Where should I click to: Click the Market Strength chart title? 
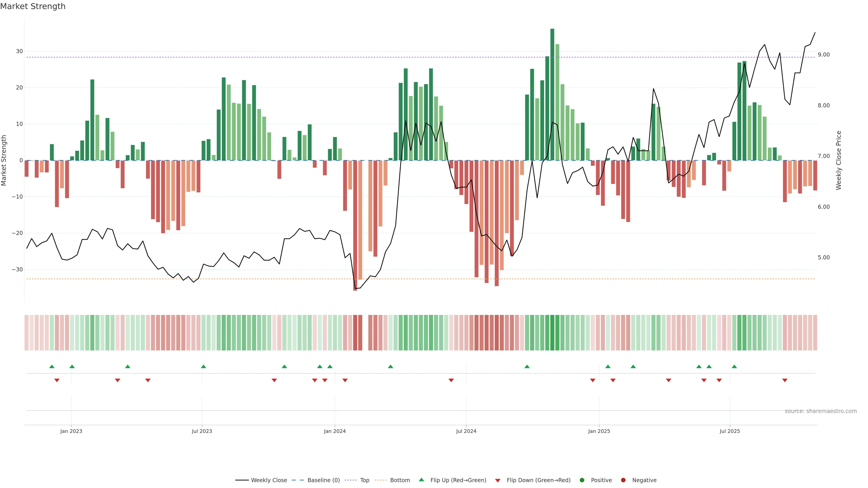tap(33, 6)
